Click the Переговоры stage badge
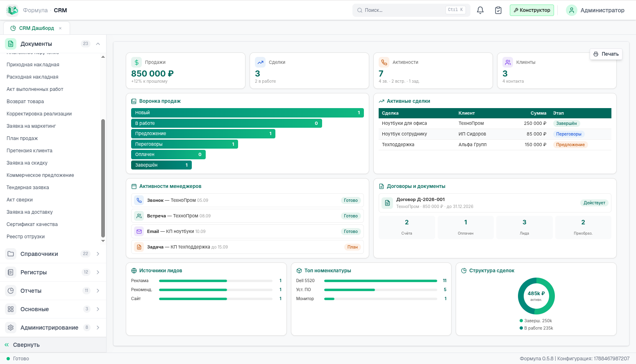 coord(569,134)
